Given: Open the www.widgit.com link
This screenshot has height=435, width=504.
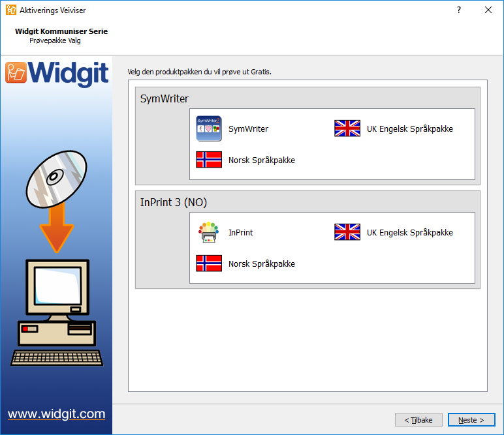Looking at the screenshot, I should [57, 414].
